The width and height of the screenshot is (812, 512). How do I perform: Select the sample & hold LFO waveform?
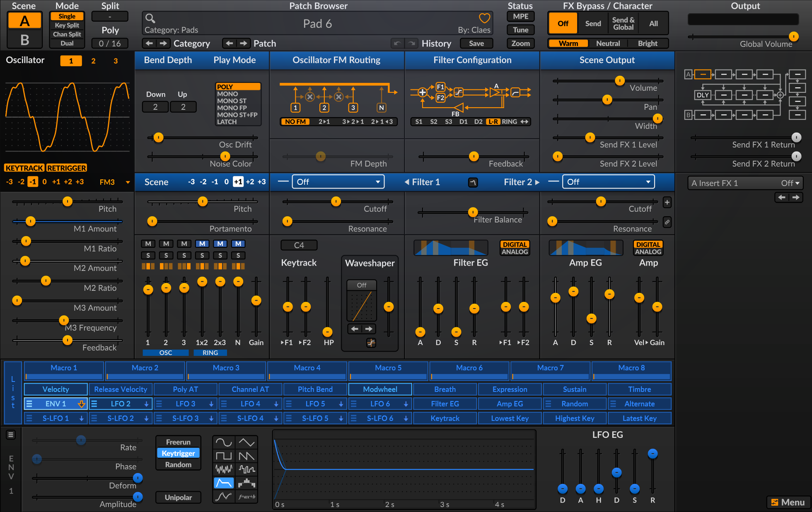pos(247,469)
